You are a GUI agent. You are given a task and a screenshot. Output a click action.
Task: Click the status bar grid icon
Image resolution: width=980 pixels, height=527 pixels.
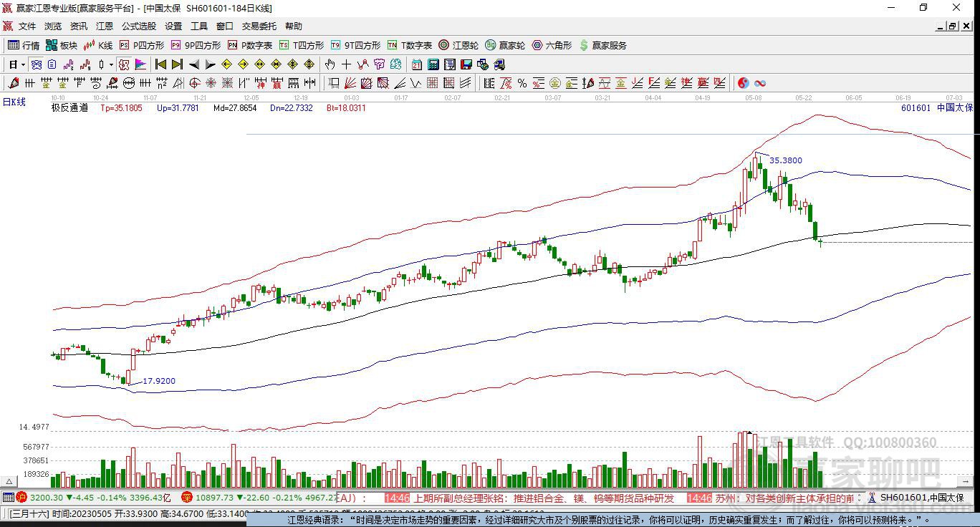pos(8,498)
